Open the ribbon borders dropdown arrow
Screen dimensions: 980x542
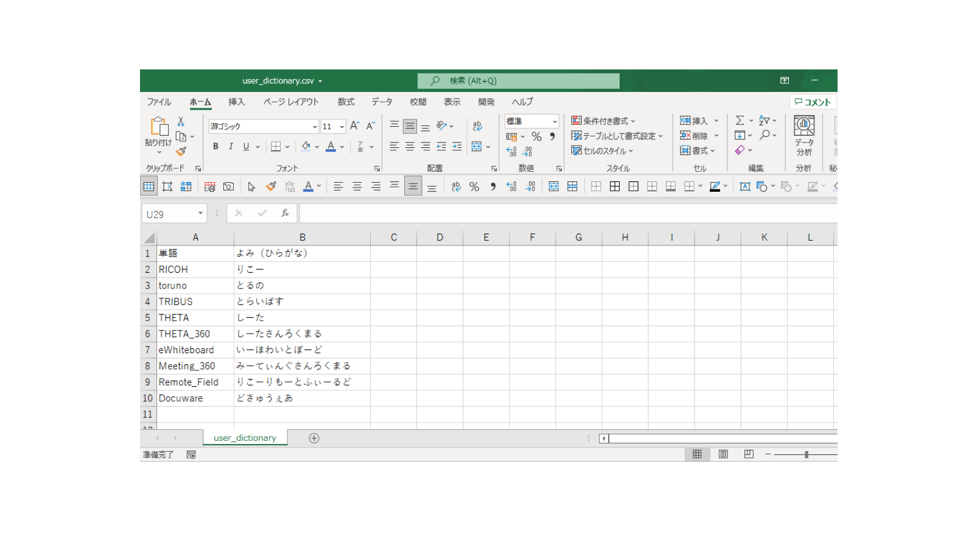[x=287, y=147]
